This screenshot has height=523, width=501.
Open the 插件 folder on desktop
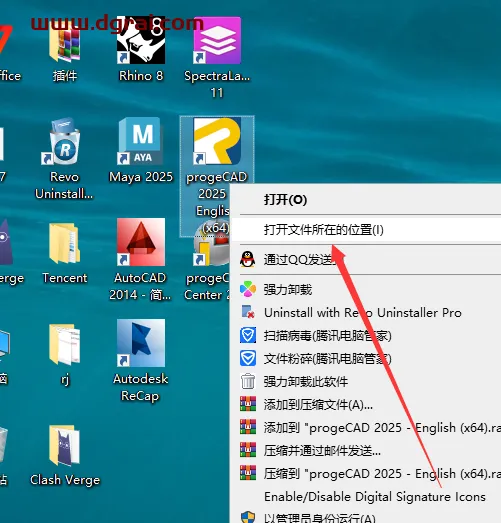[x=65, y=47]
